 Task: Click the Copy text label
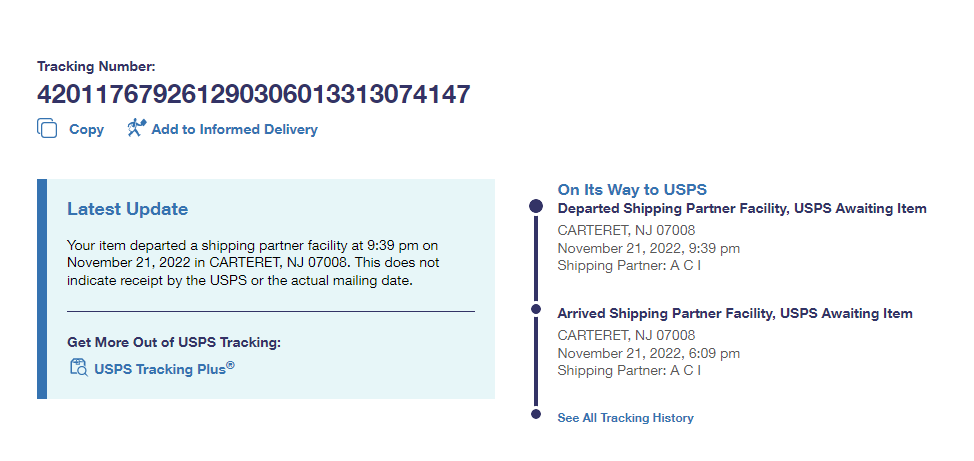tap(86, 130)
